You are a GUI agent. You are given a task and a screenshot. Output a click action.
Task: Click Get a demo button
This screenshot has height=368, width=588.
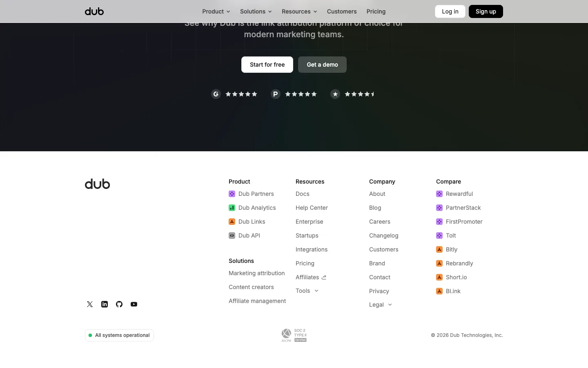[x=322, y=65]
